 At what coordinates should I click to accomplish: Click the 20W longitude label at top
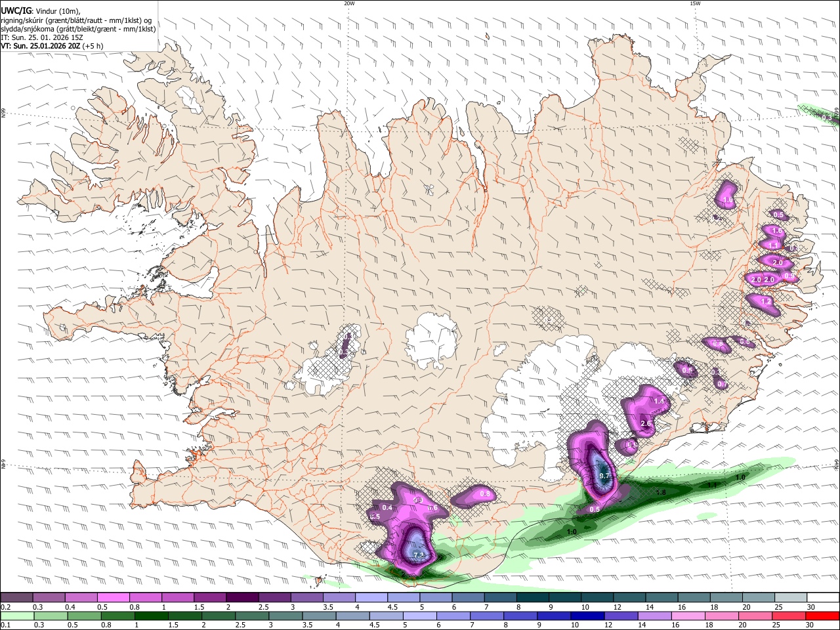[349, 3]
